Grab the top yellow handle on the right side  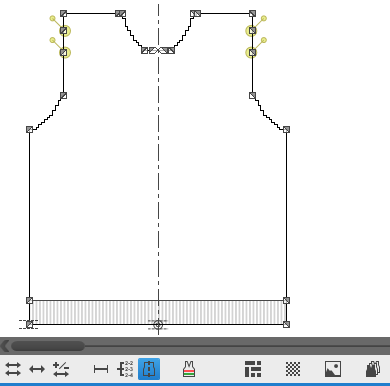(x=264, y=18)
